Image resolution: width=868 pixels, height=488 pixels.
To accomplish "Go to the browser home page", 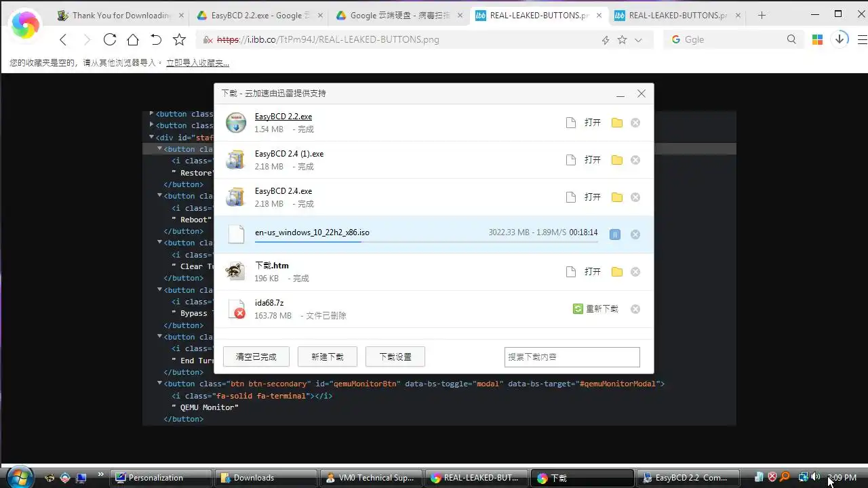I will coord(133,40).
